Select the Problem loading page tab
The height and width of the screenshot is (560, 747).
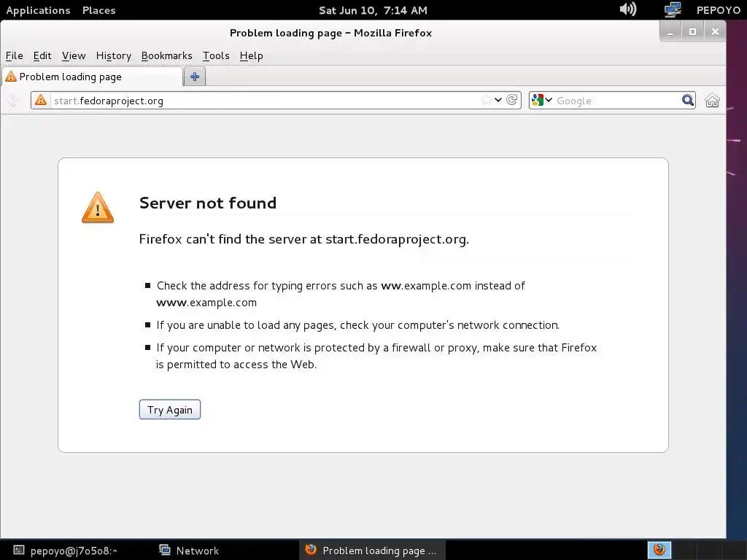point(93,77)
